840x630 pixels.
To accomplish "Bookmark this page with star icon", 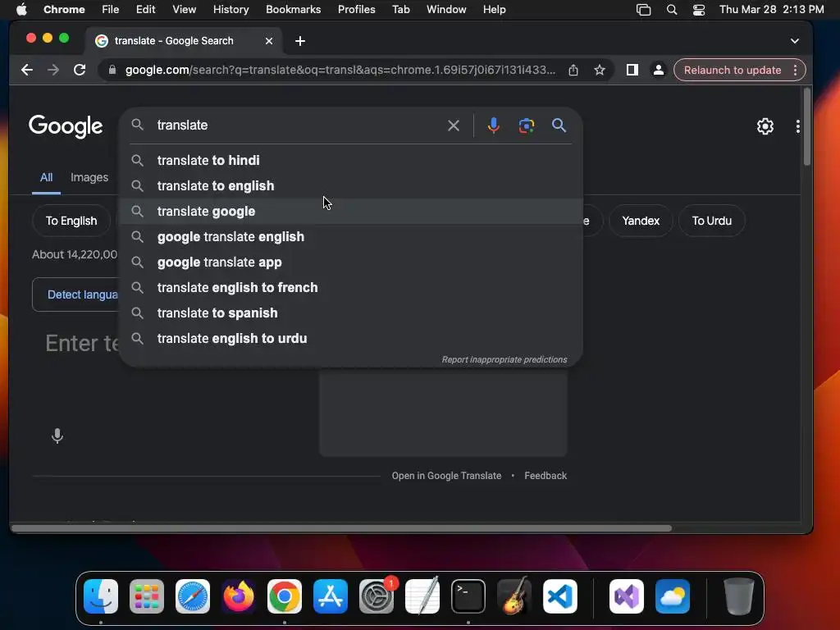I will 600,70.
